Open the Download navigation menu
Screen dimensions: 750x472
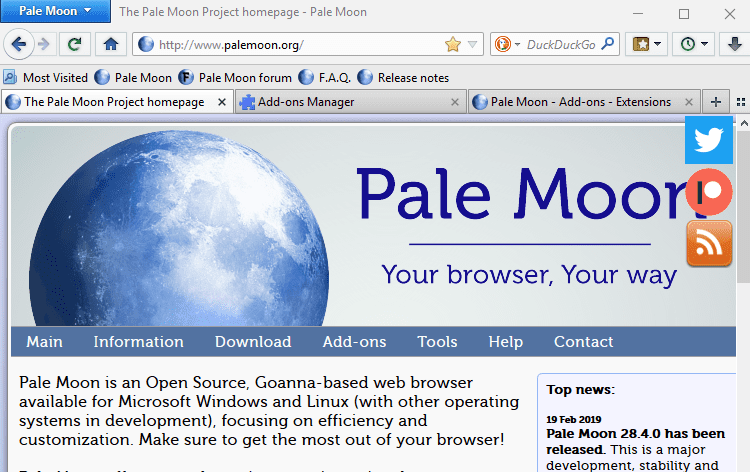point(253,341)
